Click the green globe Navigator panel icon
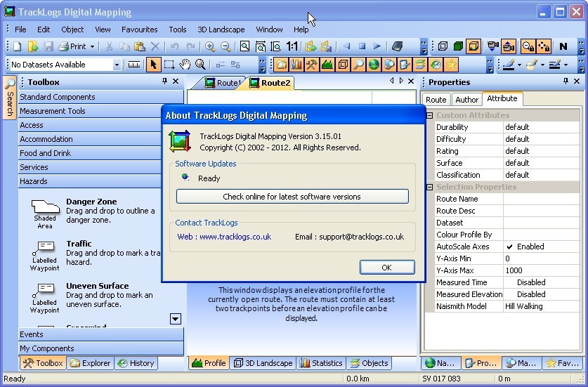The image size is (588, 387). coord(373,65)
